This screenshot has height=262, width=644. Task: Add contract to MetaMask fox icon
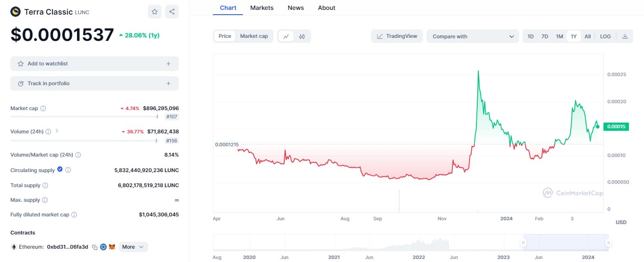coord(112,247)
